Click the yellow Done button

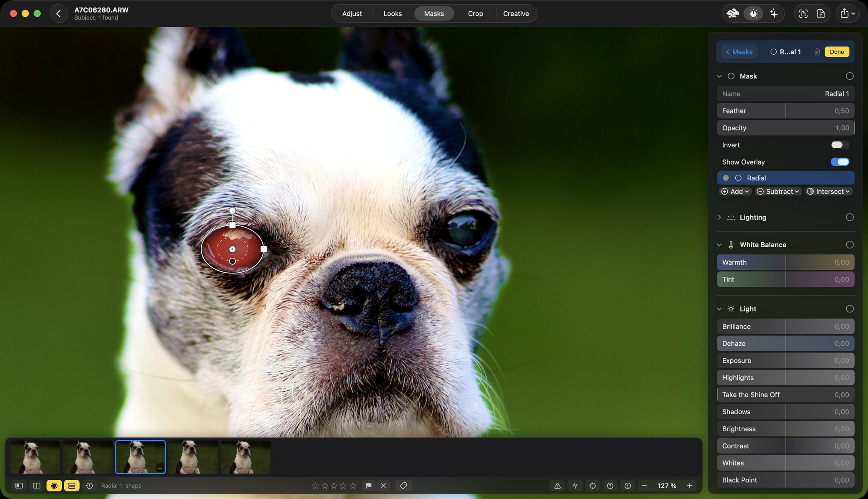(x=837, y=52)
